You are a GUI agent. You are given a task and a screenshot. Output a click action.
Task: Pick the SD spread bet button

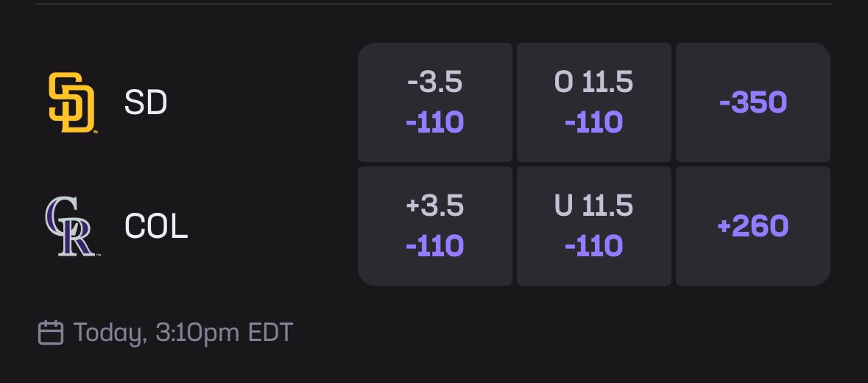click(x=435, y=102)
